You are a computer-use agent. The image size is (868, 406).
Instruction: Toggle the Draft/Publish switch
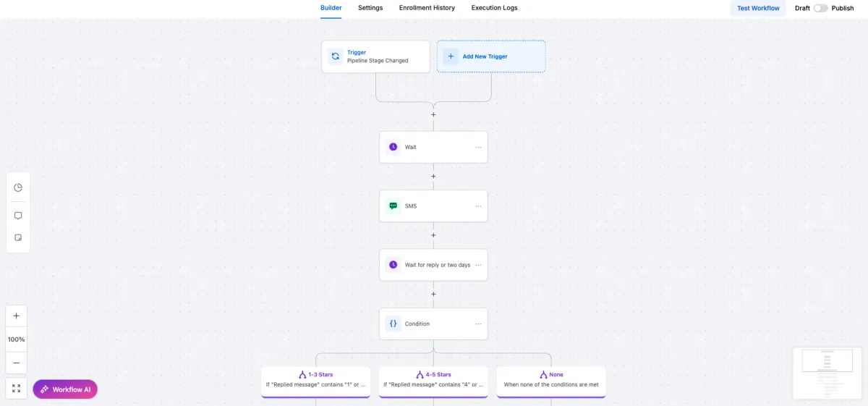tap(820, 8)
